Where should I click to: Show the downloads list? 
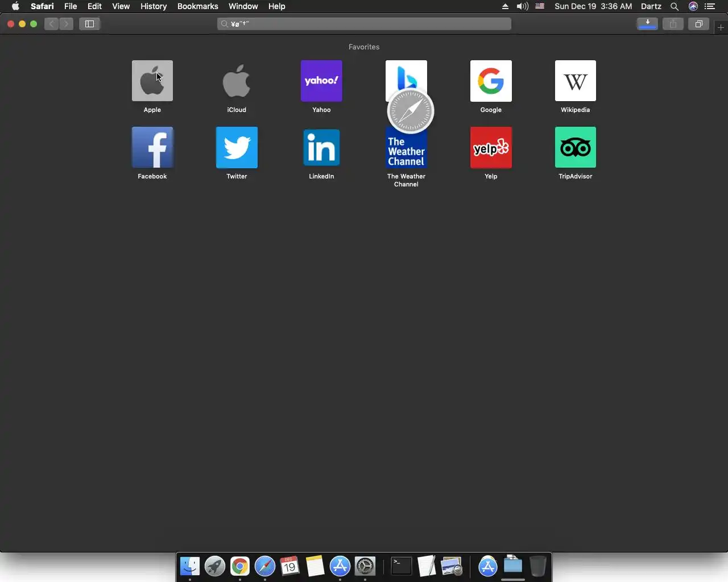tap(647, 24)
